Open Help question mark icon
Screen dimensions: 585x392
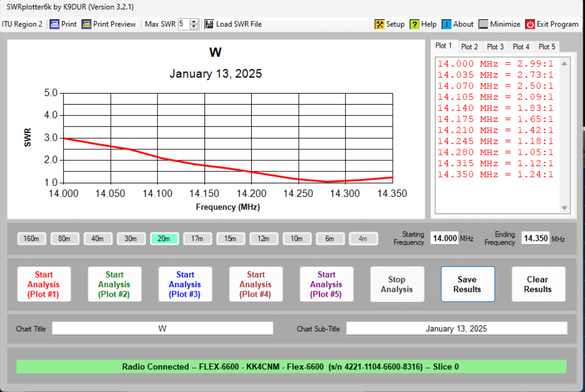point(414,24)
